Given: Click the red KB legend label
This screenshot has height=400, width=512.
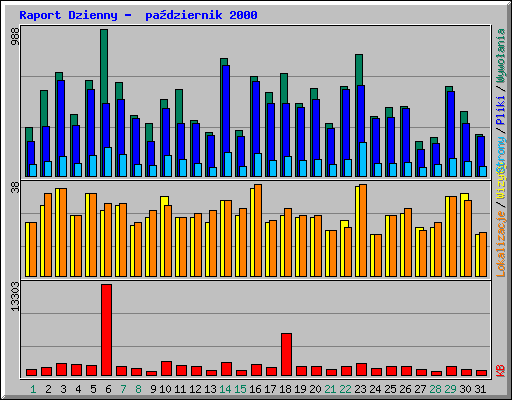Looking at the screenshot, I should coord(501,370).
